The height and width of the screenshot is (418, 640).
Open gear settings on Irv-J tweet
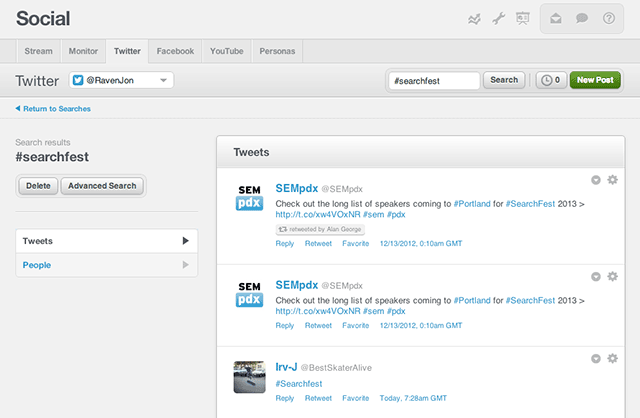pyautogui.click(x=612, y=358)
